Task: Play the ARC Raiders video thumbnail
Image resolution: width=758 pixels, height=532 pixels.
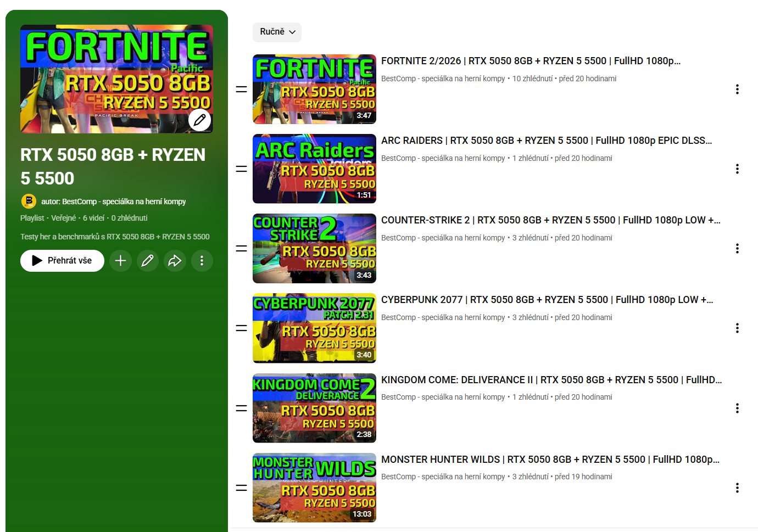Action: coord(314,169)
